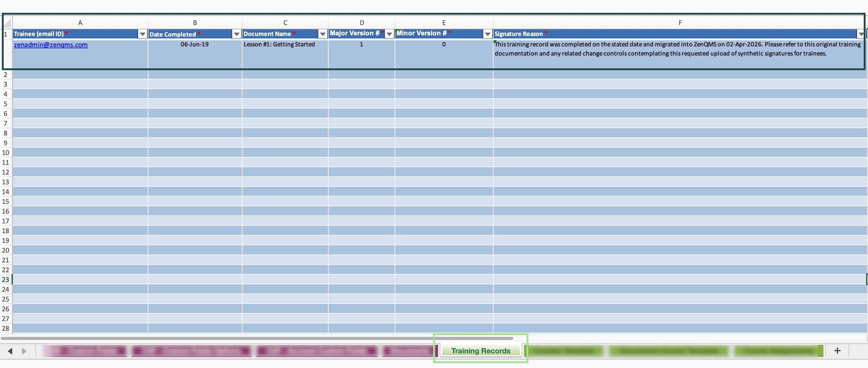Click the select-all corner triangle
868x368 pixels.
[x=7, y=23]
